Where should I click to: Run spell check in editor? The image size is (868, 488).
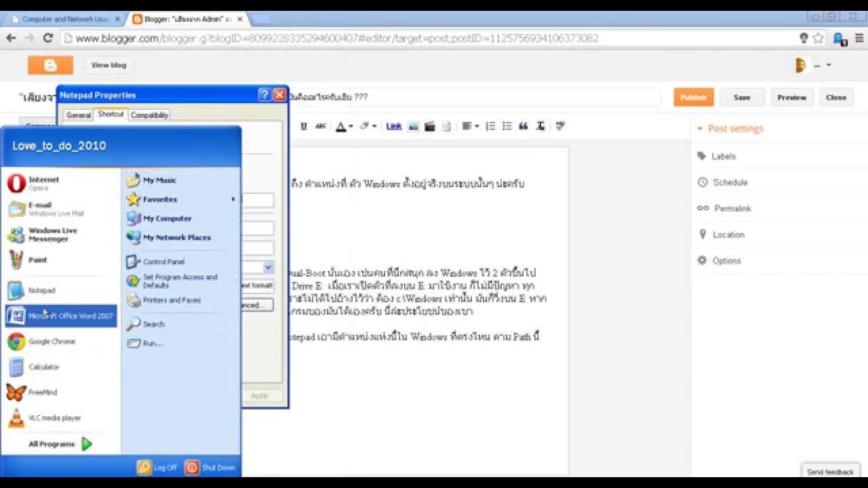[560, 126]
